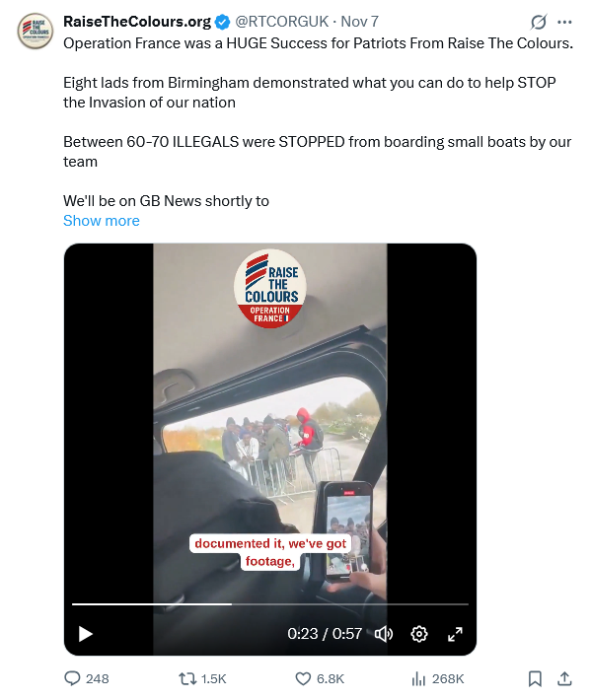Open RaiseTheColours.org profile name
Image resolution: width=590 pixels, height=700 pixels.
point(137,22)
